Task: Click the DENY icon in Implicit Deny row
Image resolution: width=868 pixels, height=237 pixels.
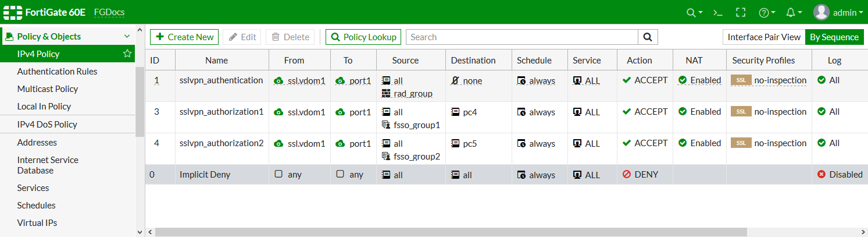Action: click(627, 175)
